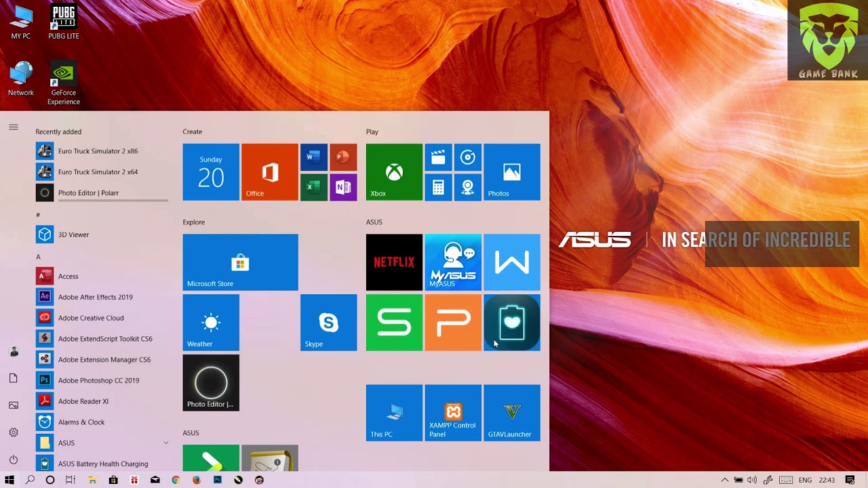This screenshot has width=868, height=488.
Task: Open OneNote small tile
Action: 343,186
